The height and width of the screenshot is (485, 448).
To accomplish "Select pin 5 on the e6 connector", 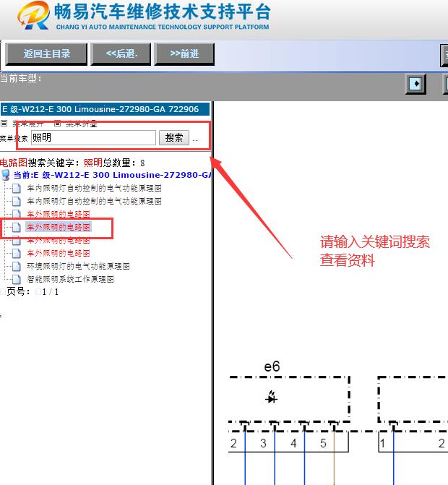I will pos(323,443).
